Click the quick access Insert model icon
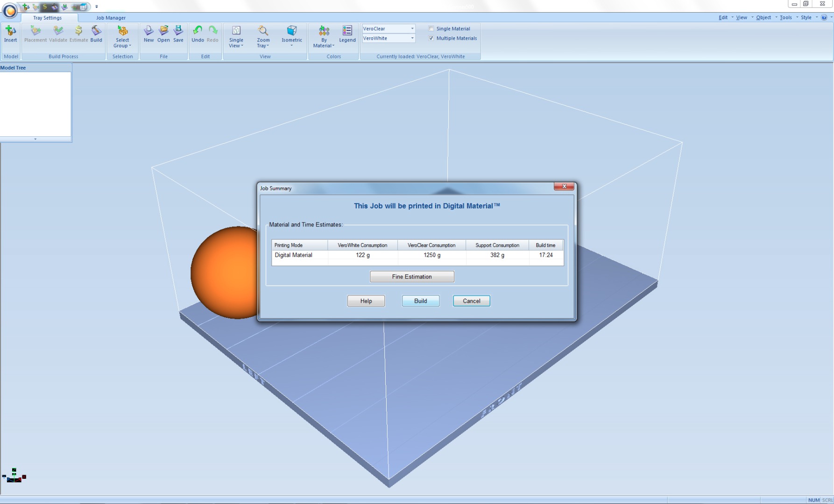 [x=26, y=7]
